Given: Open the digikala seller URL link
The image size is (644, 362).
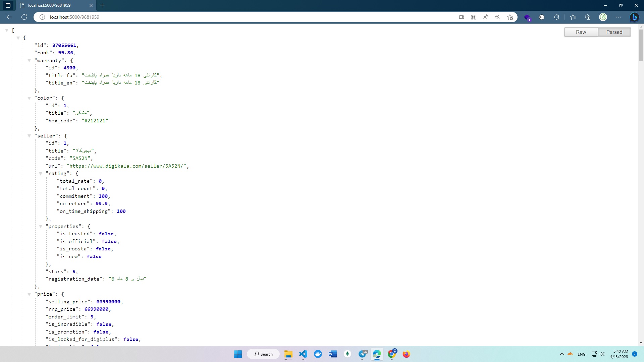Looking at the screenshot, I should (x=127, y=166).
